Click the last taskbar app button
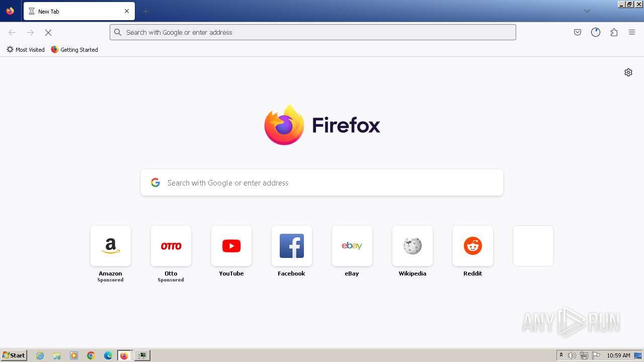This screenshot has height=362, width=644. click(142, 355)
